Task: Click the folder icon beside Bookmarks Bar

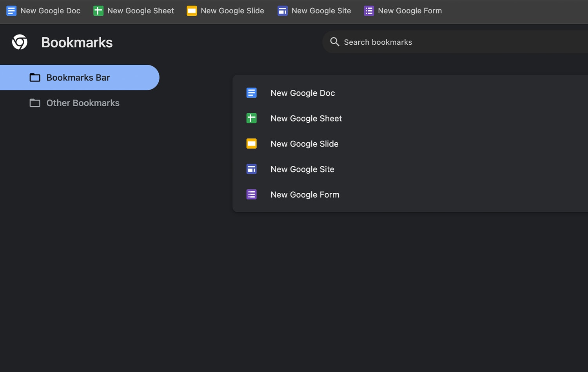Action: (x=35, y=77)
